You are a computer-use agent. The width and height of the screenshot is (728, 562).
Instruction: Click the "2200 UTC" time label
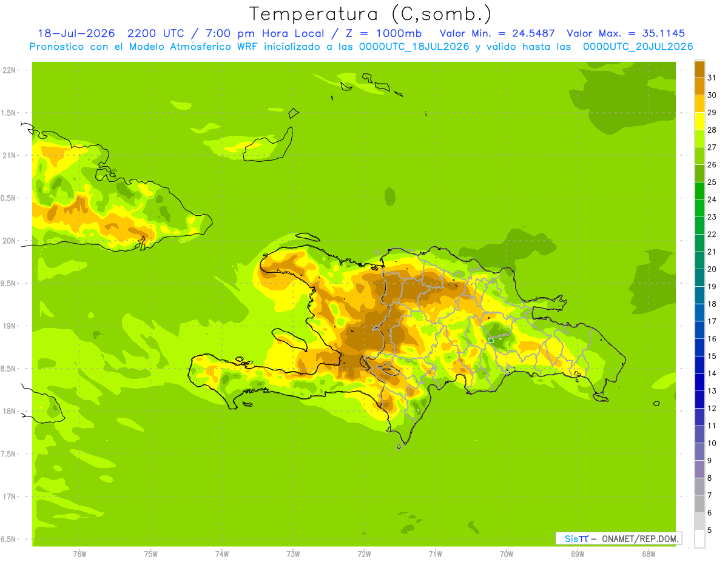(x=155, y=33)
